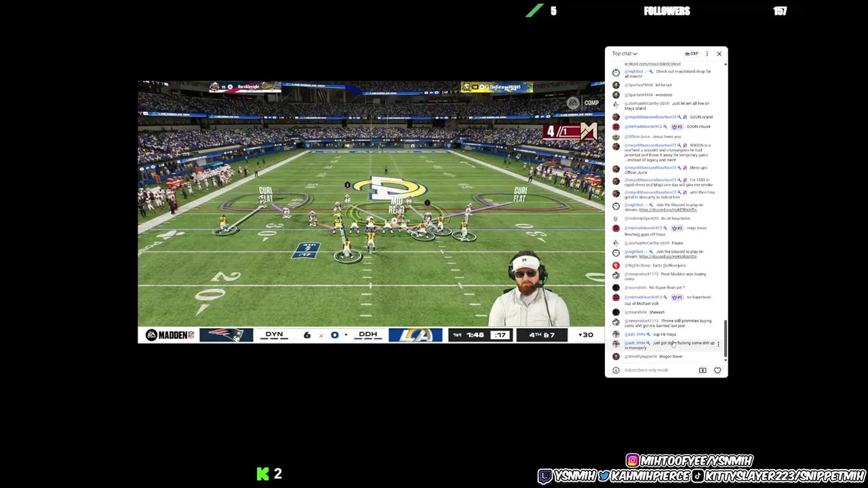Click BigEKc0cwp avatar beside 'facts' message
868x488 pixels.
click(x=616, y=266)
